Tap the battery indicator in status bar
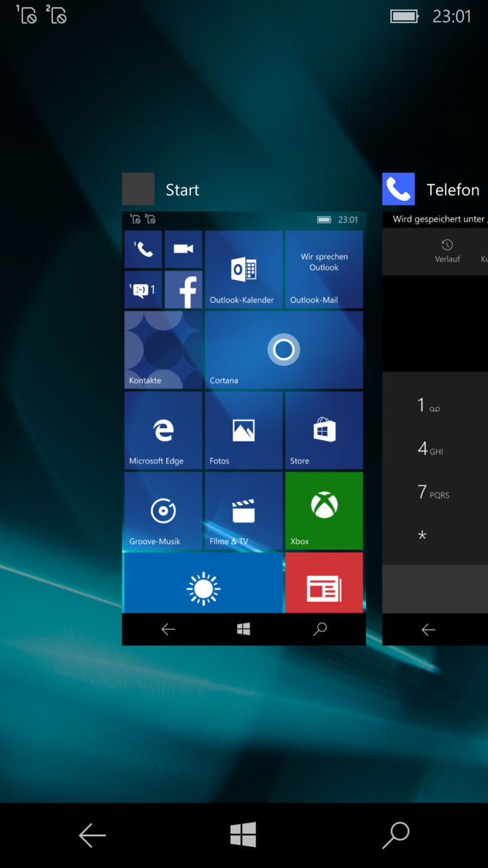Screen dimensions: 488x868 (x=405, y=16)
